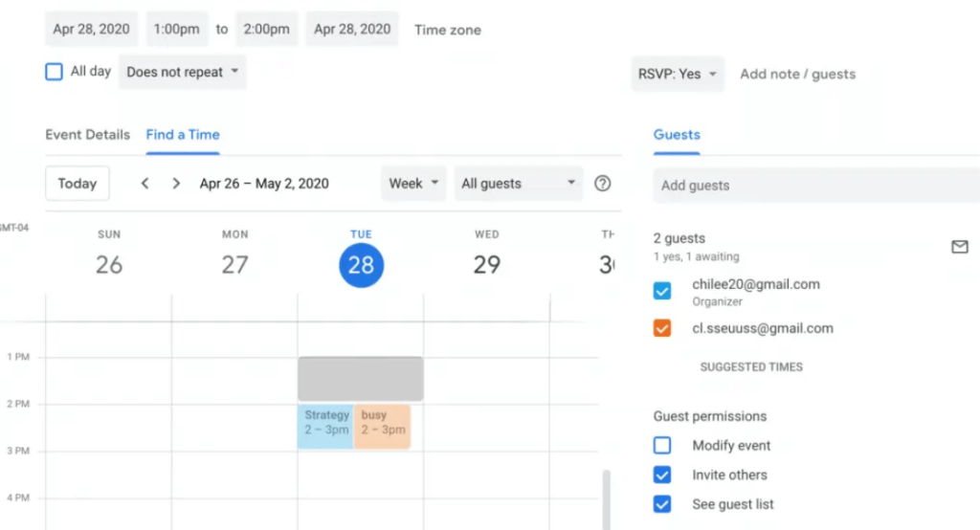The image size is (980, 530).
Task: Click the Today button
Action: (77, 184)
